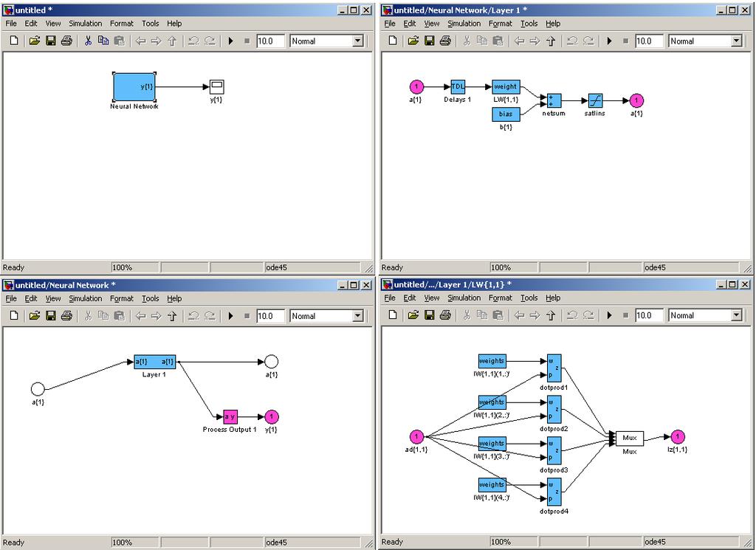Save icon in Layer 1 window toolbar
This screenshot has height=550, width=756.
click(x=429, y=41)
